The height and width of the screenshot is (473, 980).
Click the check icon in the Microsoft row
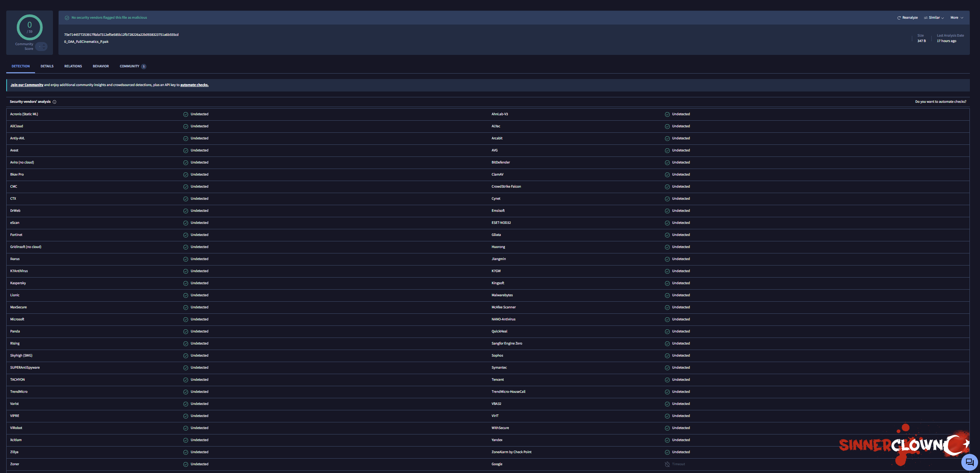pos(186,320)
